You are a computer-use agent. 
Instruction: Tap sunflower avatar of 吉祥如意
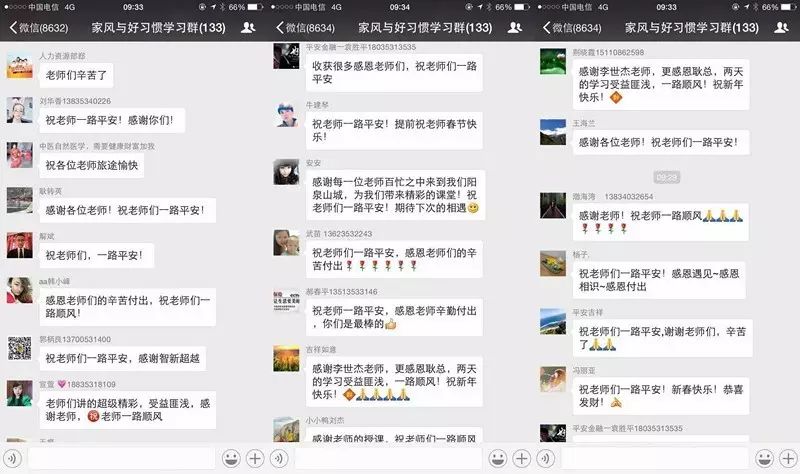point(286,359)
